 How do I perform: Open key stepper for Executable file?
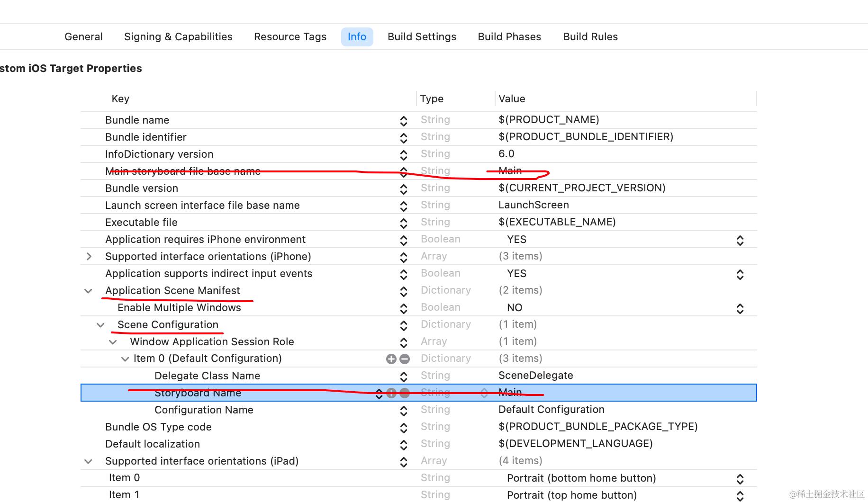click(404, 223)
